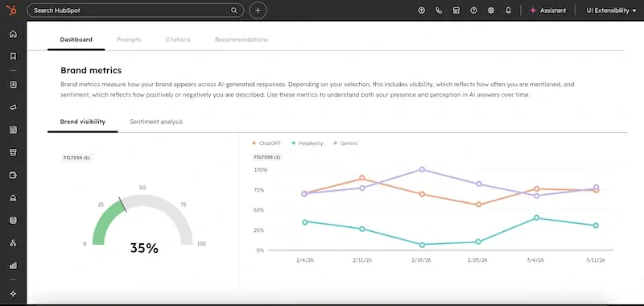644x306 pixels.
Task: Click the HubSpot sprocket logo
Action: [x=12, y=10]
